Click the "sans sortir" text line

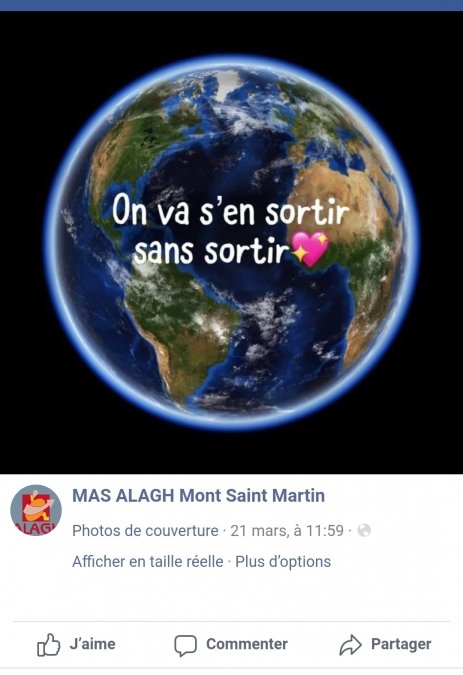(210, 250)
